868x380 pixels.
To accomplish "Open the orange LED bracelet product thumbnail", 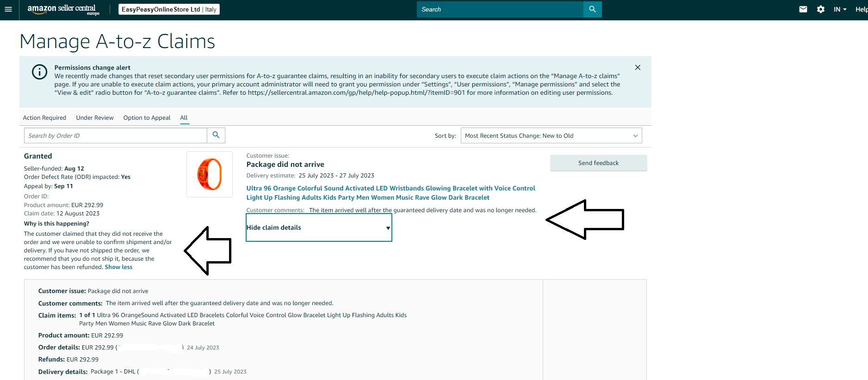I will coord(210,174).
